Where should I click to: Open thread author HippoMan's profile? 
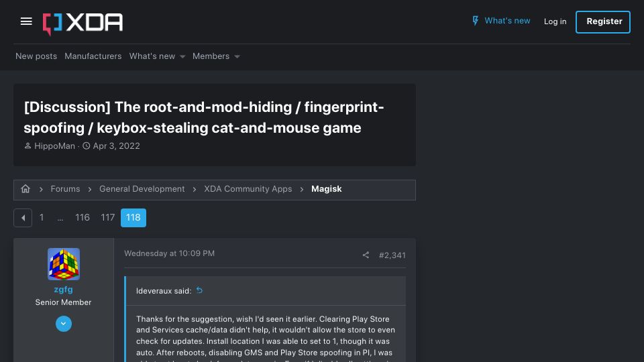(54, 146)
